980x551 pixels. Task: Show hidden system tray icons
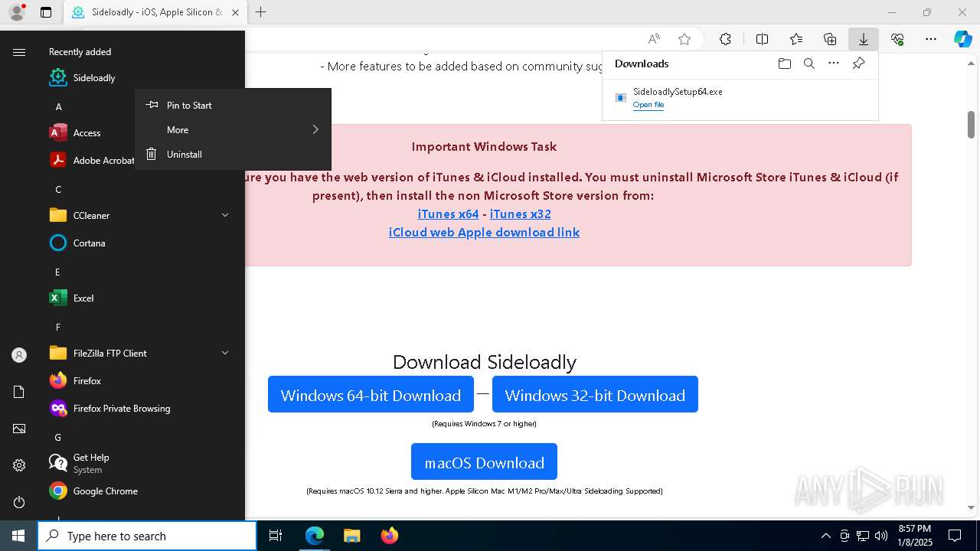(x=825, y=536)
